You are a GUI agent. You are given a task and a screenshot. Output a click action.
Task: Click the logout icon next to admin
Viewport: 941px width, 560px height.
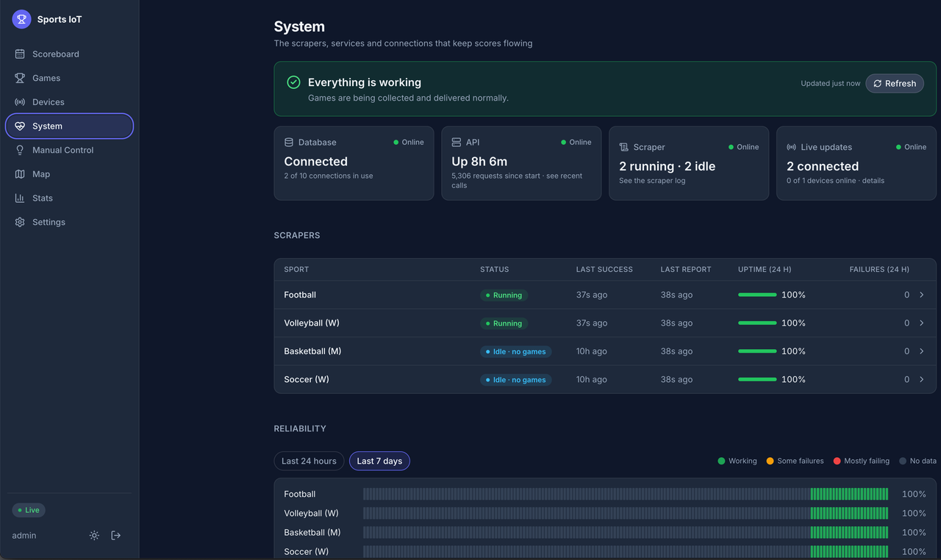(x=115, y=536)
